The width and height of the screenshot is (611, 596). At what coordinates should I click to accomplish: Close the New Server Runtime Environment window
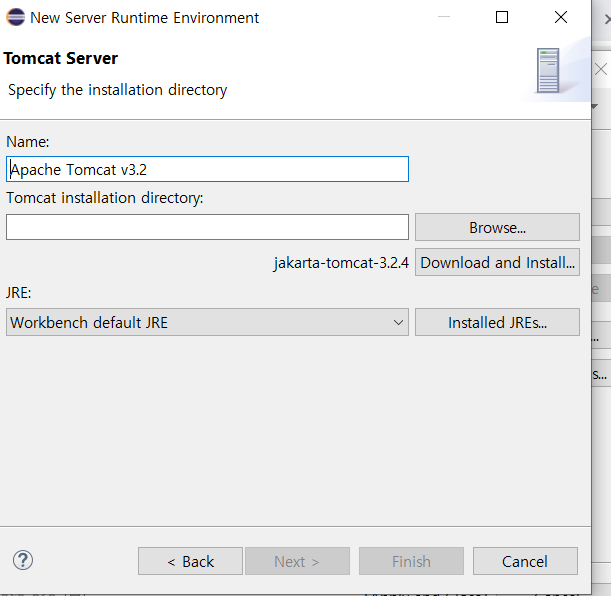pos(561,17)
